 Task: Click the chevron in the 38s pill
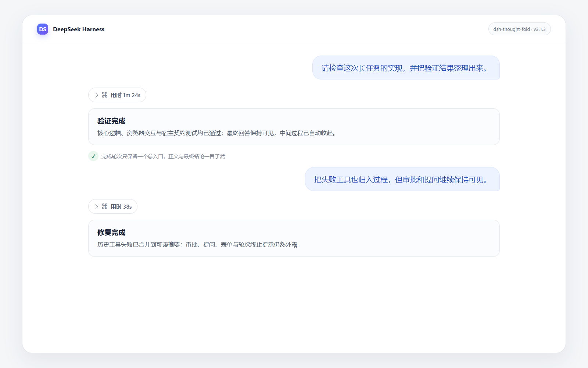coord(97,206)
